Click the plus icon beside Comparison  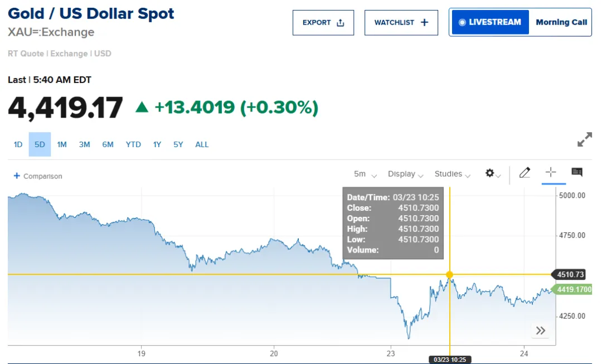pyautogui.click(x=17, y=176)
